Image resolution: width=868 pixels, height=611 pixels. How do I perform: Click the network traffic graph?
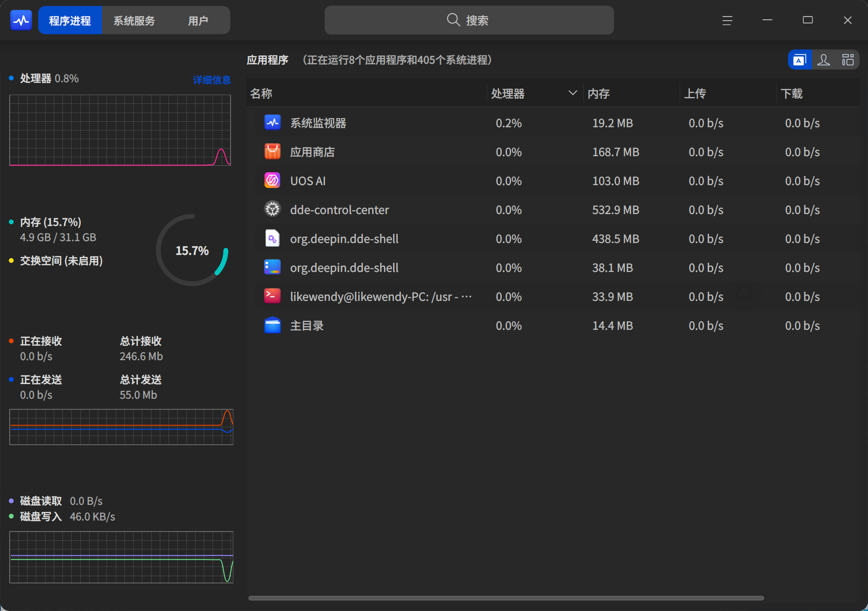[121, 427]
